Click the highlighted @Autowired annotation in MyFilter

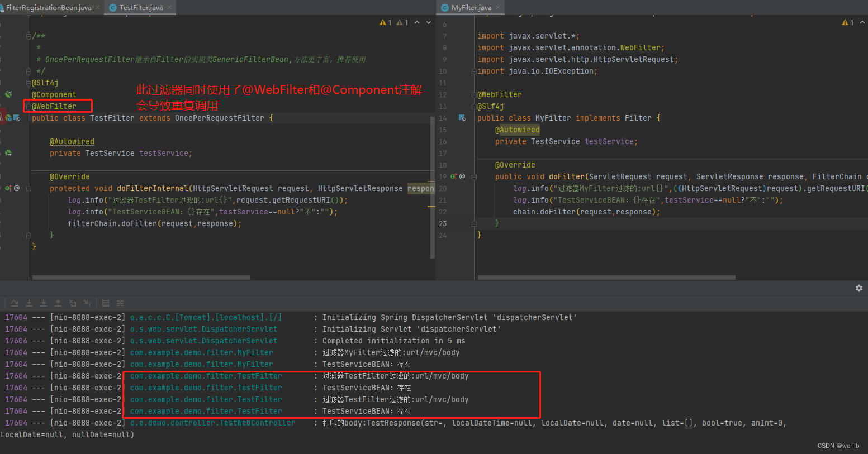coord(518,130)
